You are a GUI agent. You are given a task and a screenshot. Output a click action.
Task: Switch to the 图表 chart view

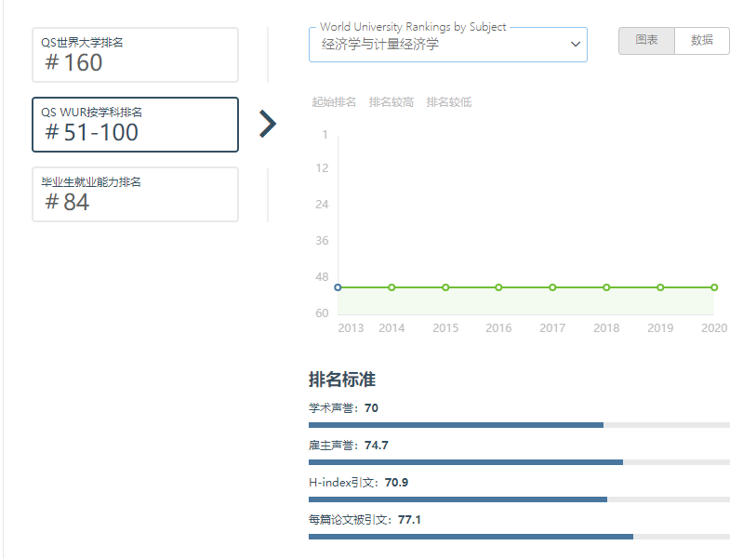coord(646,41)
